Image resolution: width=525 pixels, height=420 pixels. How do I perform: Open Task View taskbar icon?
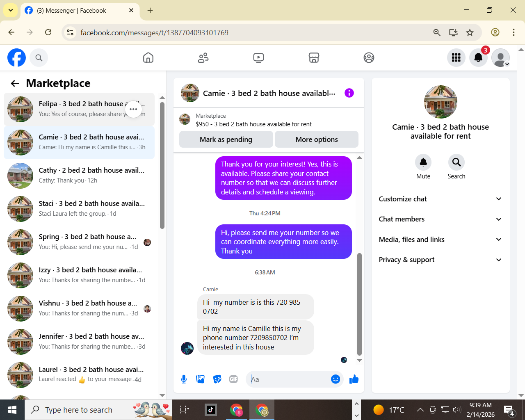point(185,410)
